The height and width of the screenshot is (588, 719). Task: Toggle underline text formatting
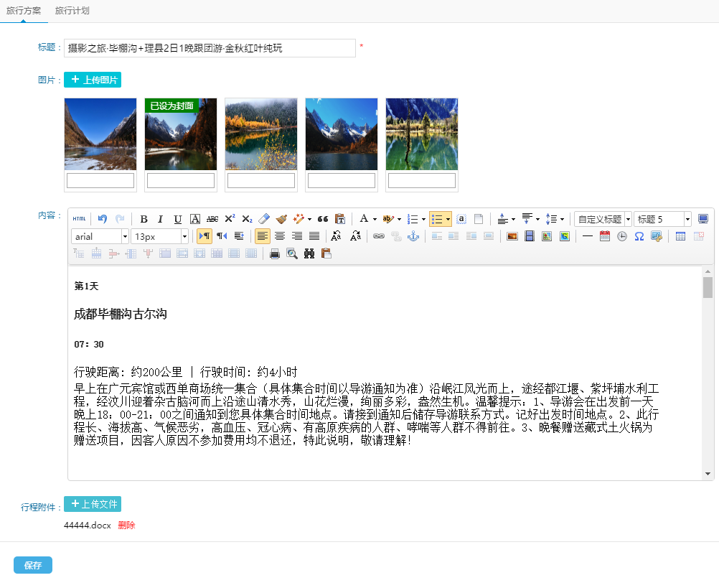178,219
